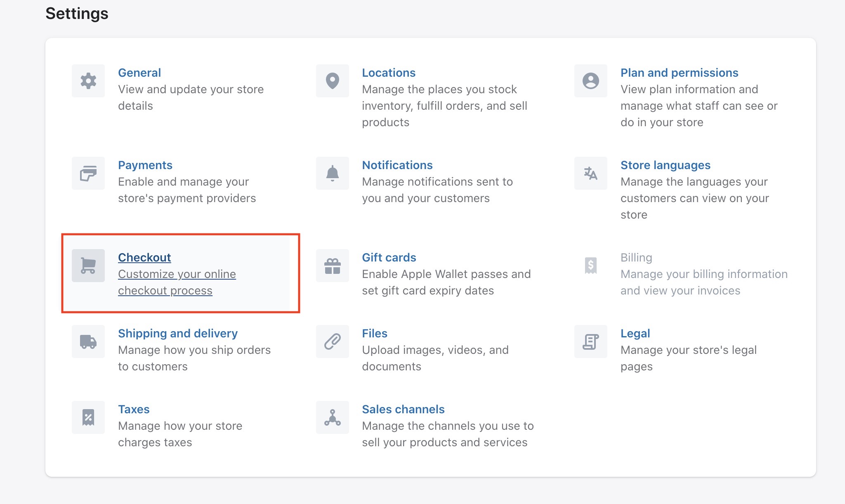Open the Shipping and delivery link
The height and width of the screenshot is (504, 845).
pos(178,333)
